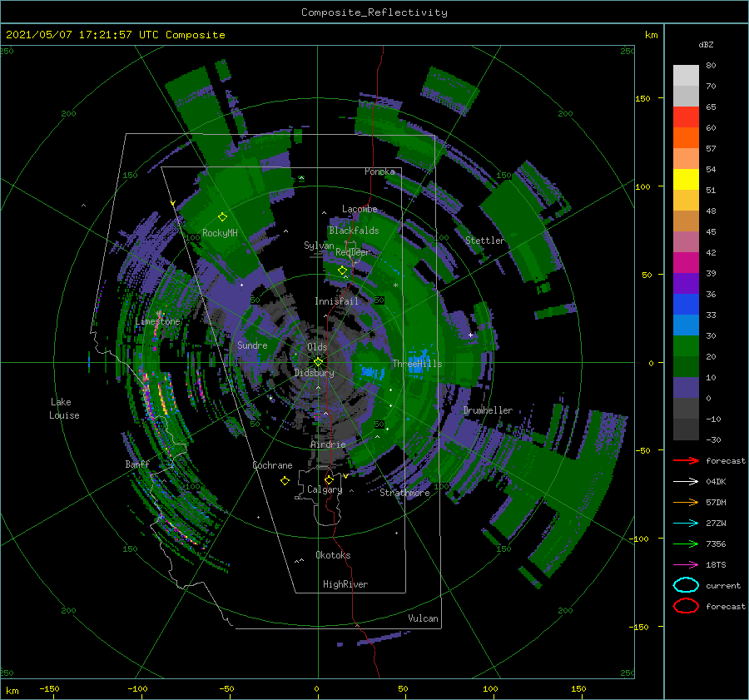Click the yellow marker below RedDeer label
Image resolution: width=749 pixels, height=700 pixels.
(x=342, y=271)
